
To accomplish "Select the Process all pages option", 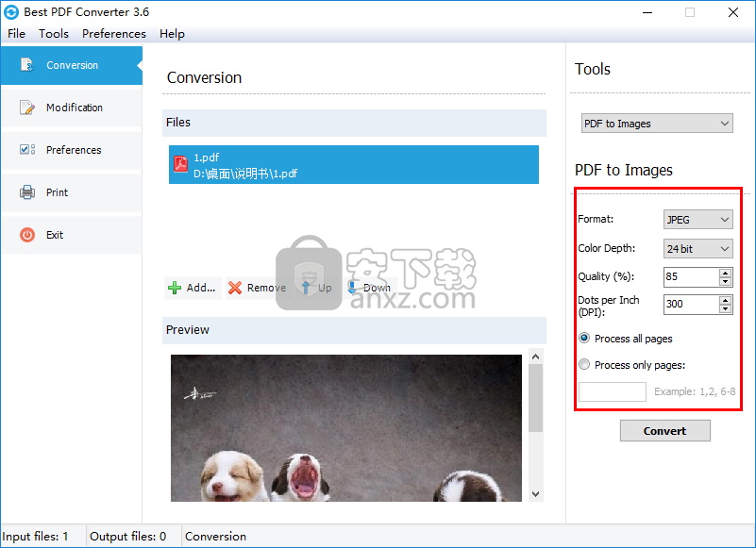I will pos(584,339).
